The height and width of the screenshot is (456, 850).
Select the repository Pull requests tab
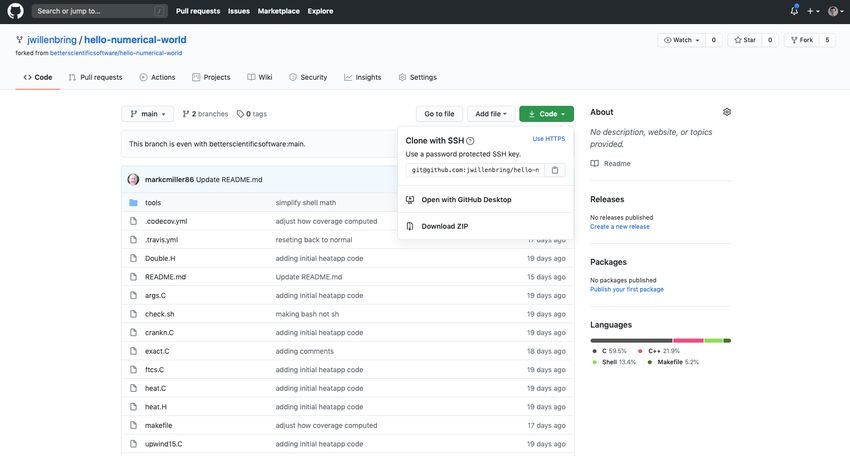[x=95, y=77]
